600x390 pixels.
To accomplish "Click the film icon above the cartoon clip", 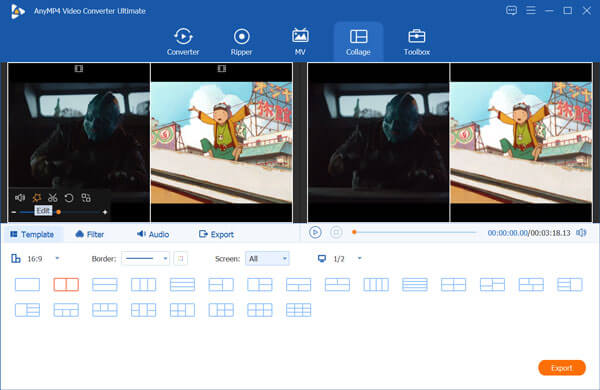I will point(222,69).
